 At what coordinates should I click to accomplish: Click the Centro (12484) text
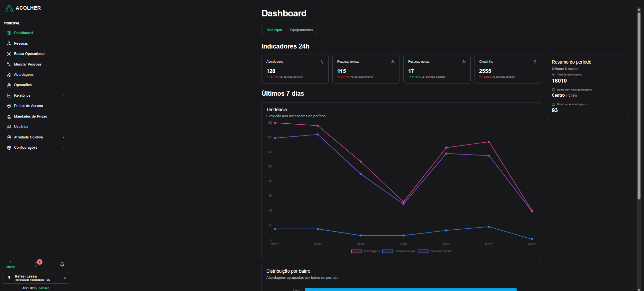pyautogui.click(x=564, y=95)
